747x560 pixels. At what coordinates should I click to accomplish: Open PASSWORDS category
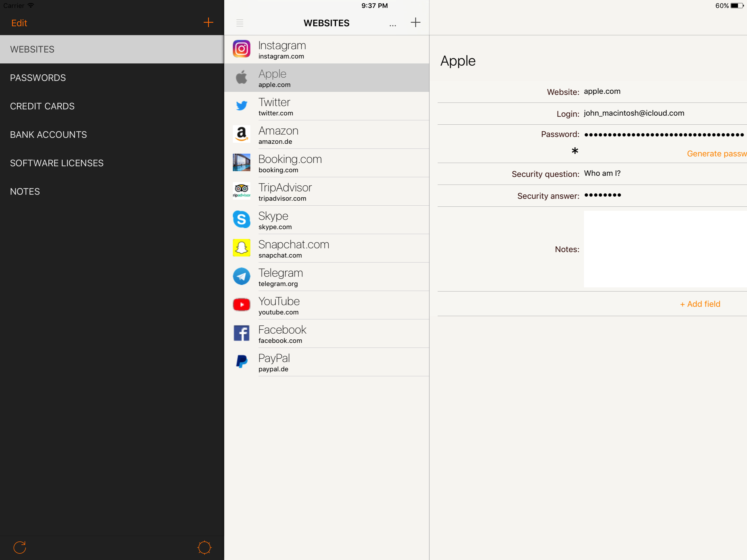click(x=112, y=78)
